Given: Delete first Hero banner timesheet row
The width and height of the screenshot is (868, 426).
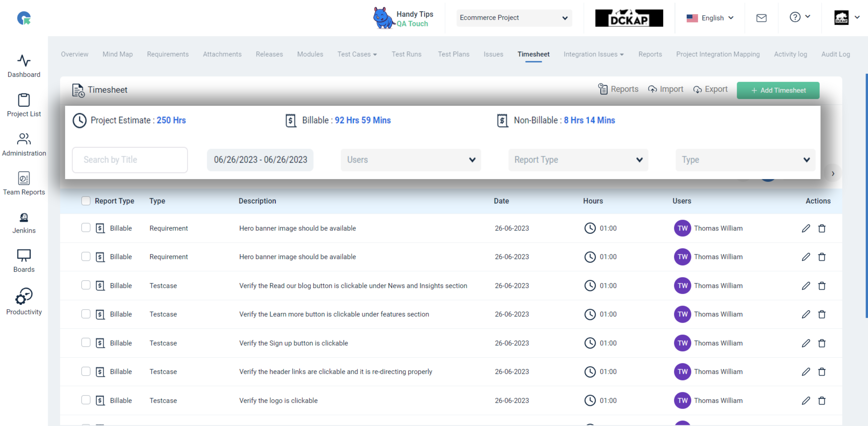Looking at the screenshot, I should [x=822, y=228].
